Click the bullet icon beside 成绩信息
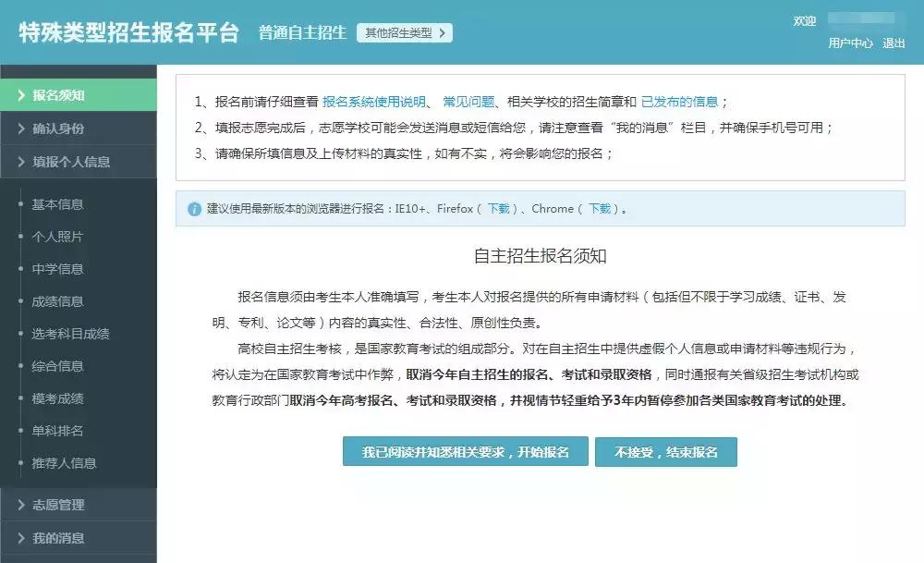Image resolution: width=924 pixels, height=563 pixels. tap(20, 300)
